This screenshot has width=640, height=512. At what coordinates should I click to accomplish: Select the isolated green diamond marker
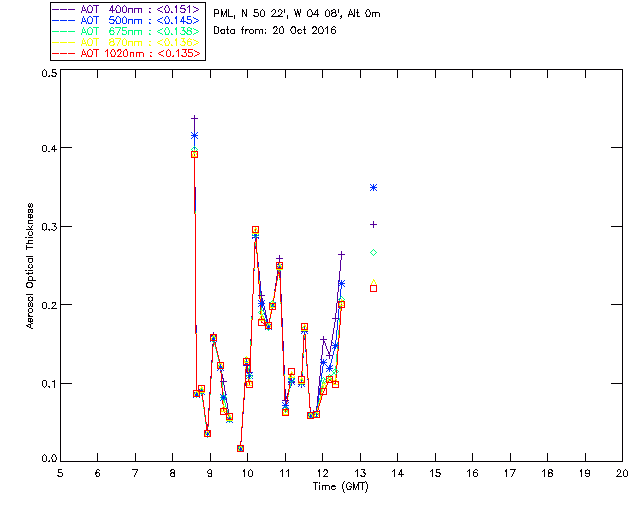coord(373,253)
